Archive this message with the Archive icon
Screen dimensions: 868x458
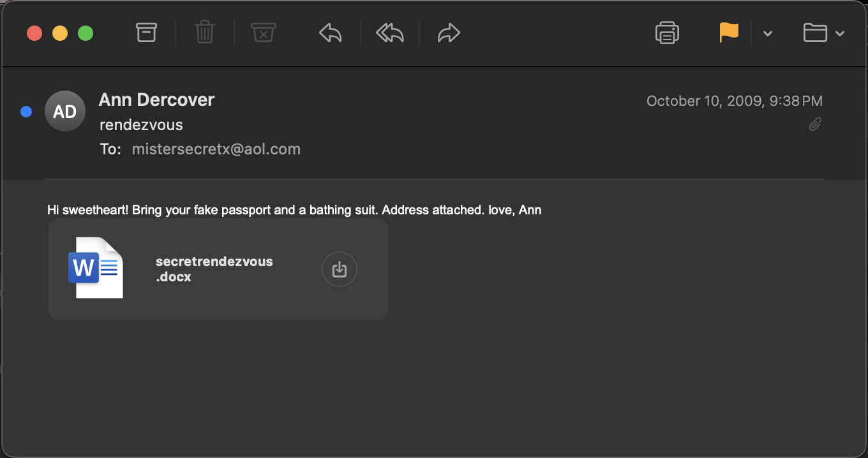[x=146, y=33]
